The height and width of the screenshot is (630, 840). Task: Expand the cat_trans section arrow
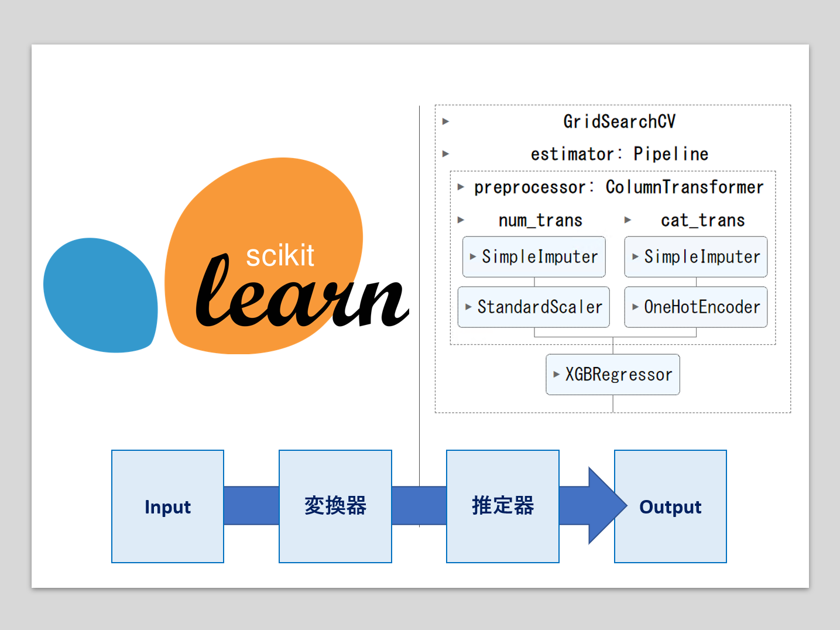pos(628,220)
